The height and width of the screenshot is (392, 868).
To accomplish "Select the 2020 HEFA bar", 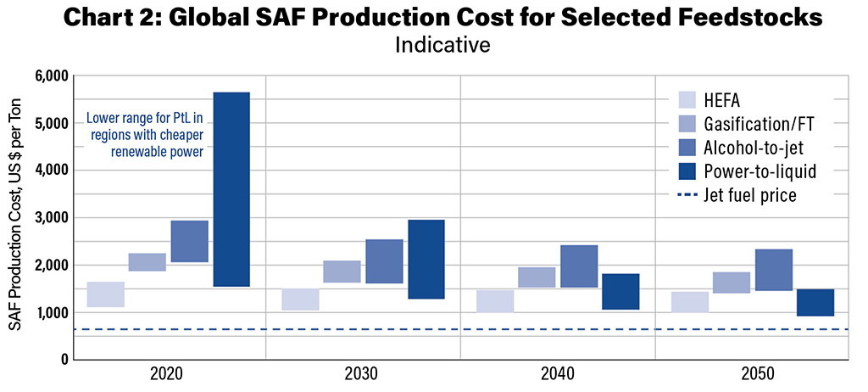I will point(105,294).
